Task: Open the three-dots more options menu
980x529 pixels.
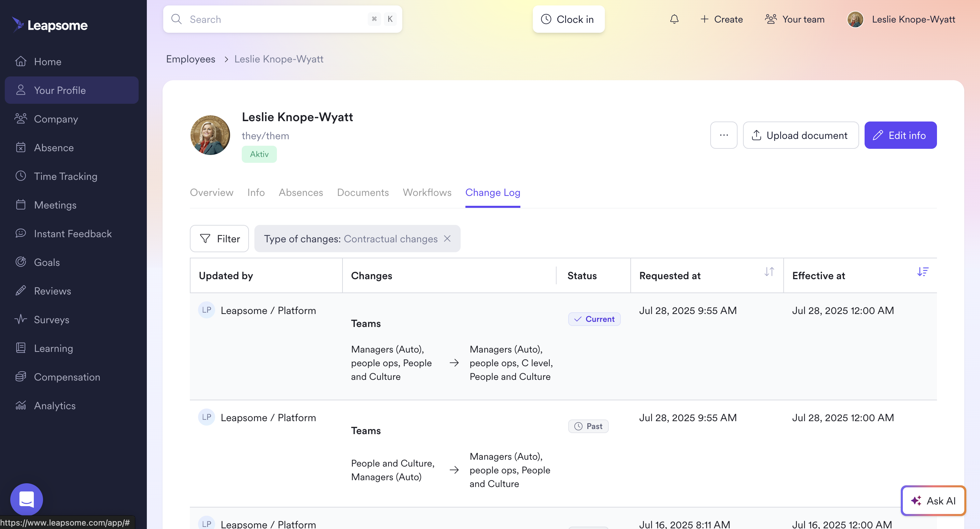Action: (x=724, y=135)
